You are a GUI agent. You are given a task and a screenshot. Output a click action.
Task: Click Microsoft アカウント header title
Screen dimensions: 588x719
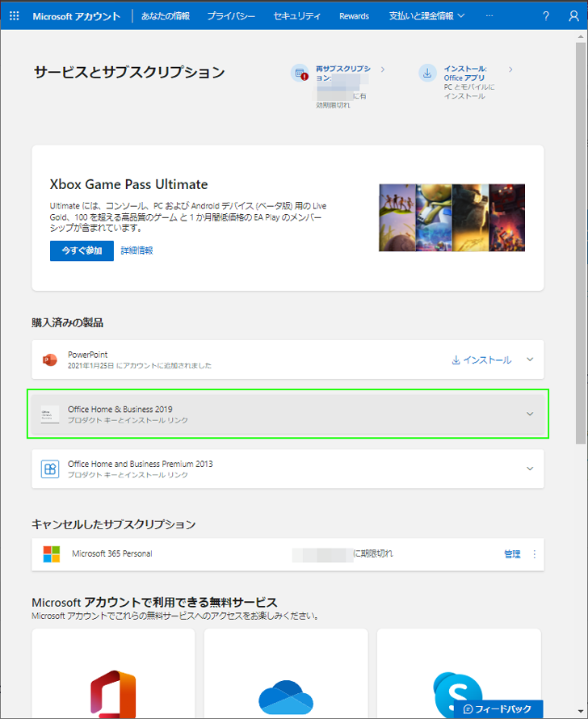(77, 16)
